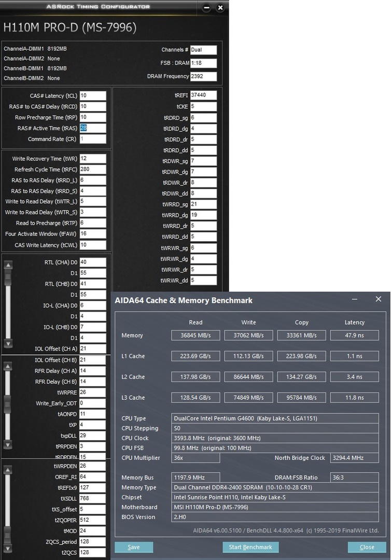Image resolution: width=392 pixels, height=560 pixels.
Task: Minimize the ASRock Timing Configurator window
Action: 206,7
